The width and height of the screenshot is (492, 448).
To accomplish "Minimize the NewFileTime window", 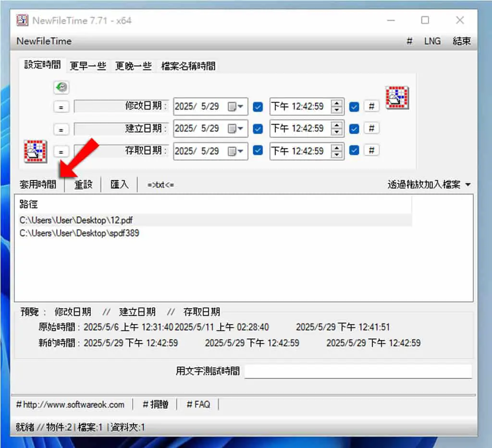I will [391, 20].
